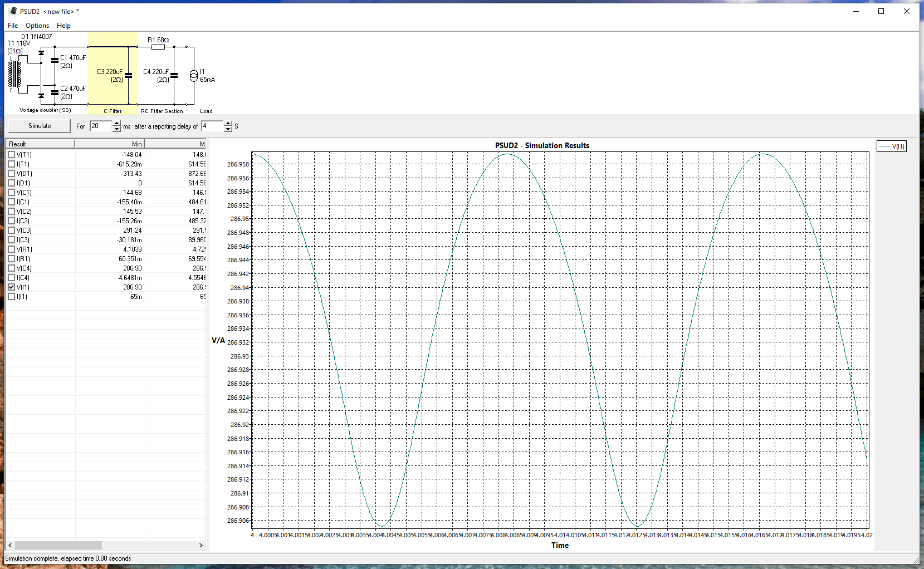Click the 'V/A' axis label
This screenshot has height=569, width=924.
tap(218, 340)
